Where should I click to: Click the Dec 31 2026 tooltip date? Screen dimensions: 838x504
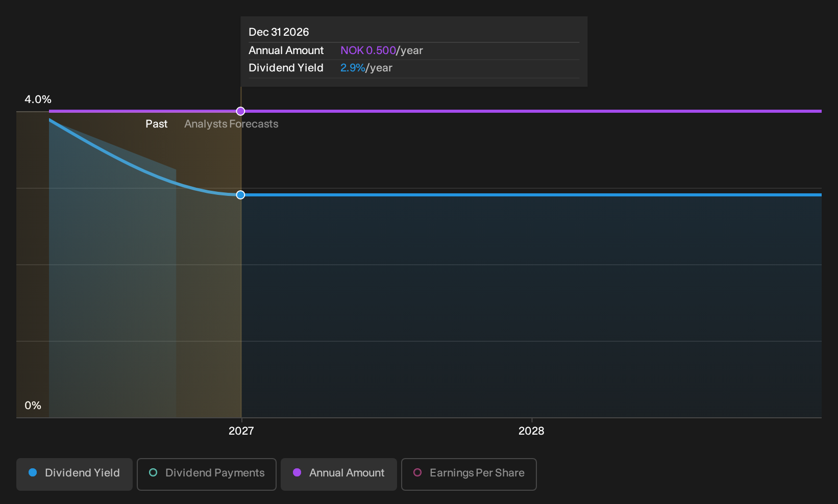coord(279,32)
